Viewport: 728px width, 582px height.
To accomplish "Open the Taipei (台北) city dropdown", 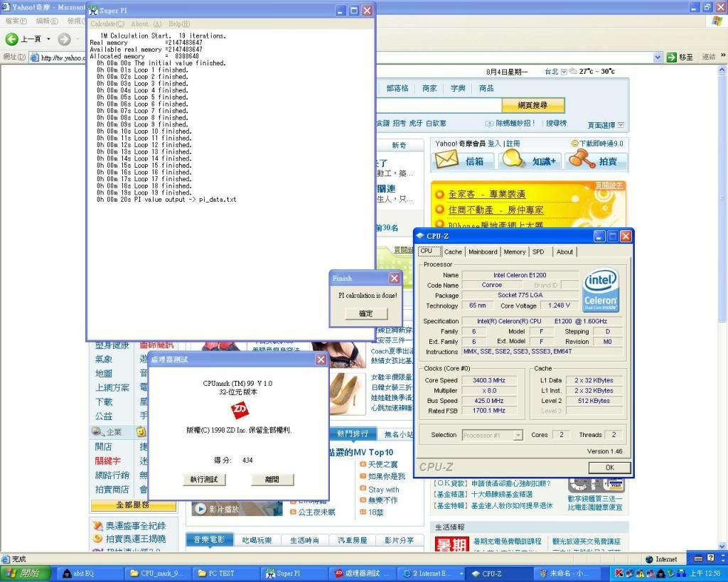I will tap(564, 72).
